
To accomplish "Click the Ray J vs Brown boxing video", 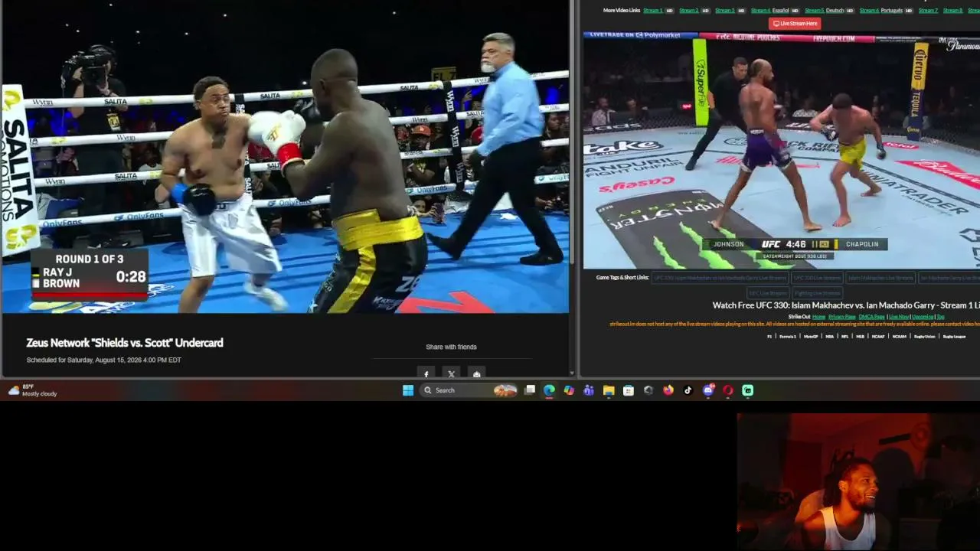I will (285, 157).
